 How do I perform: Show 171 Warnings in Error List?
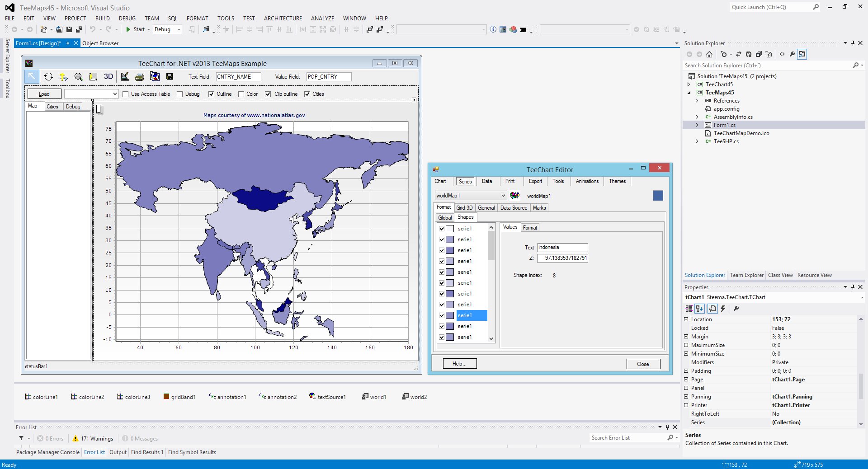pos(93,439)
